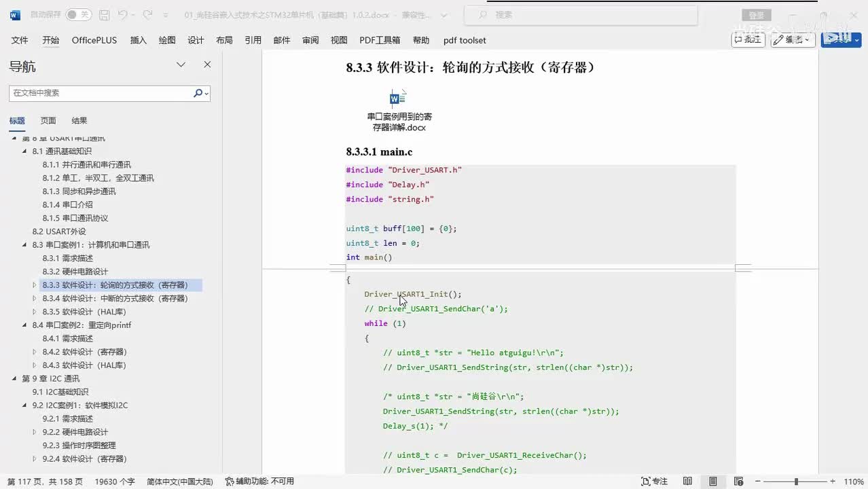Switch to the 开始 ribbon tab

(51, 40)
